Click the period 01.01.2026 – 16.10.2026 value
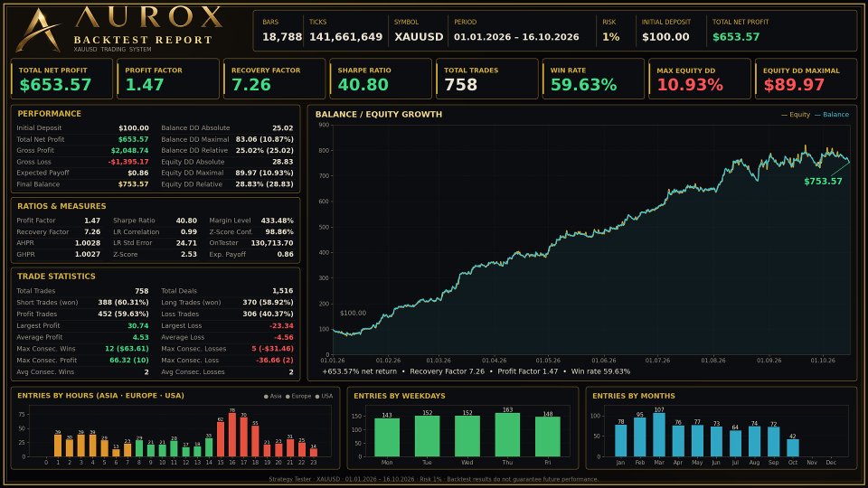Screen dimensions: 868x488 pyautogui.click(x=516, y=37)
